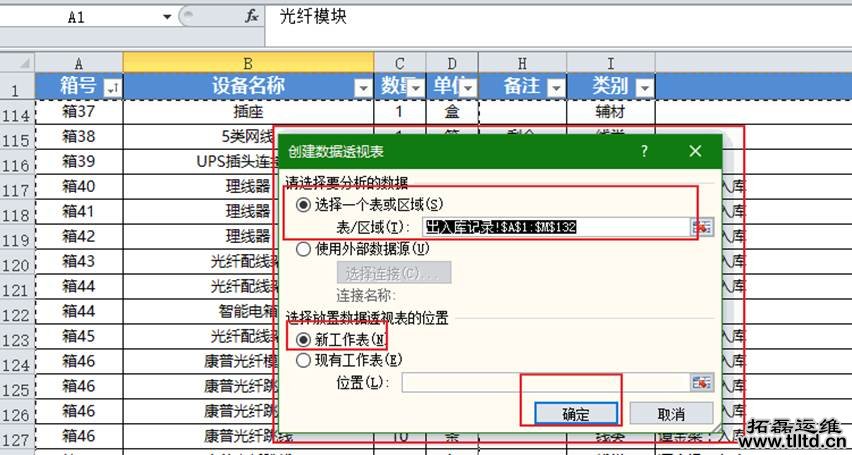Click the 确定 button
This screenshot has height=455, width=852.
[576, 414]
